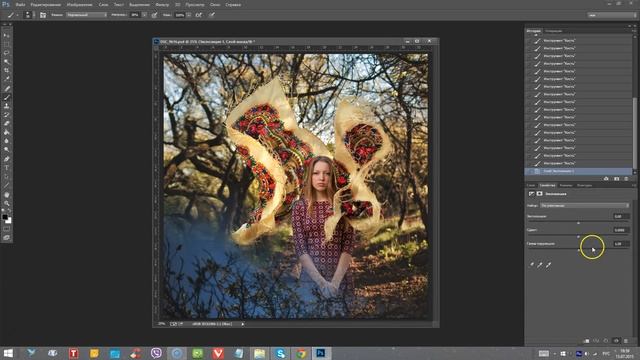This screenshot has height=360, width=640.
Task: Enable airbrush mode in options bar
Action: 199,15
